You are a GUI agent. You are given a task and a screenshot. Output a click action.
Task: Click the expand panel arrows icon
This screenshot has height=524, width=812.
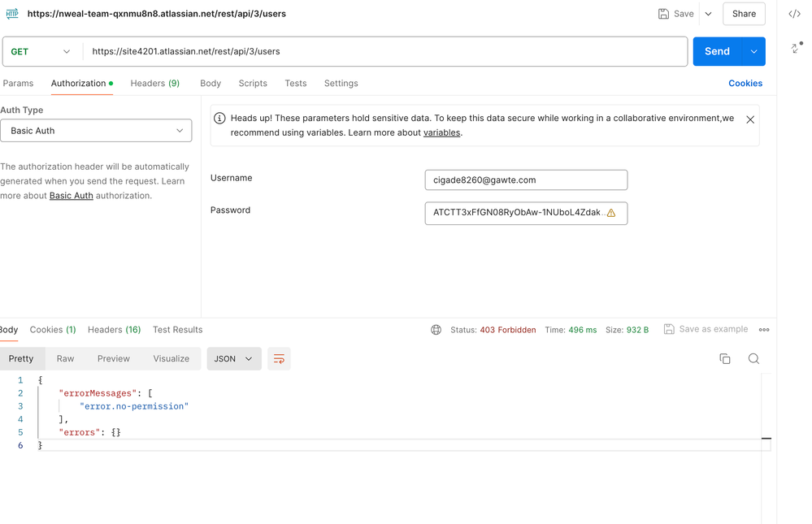tap(797, 48)
